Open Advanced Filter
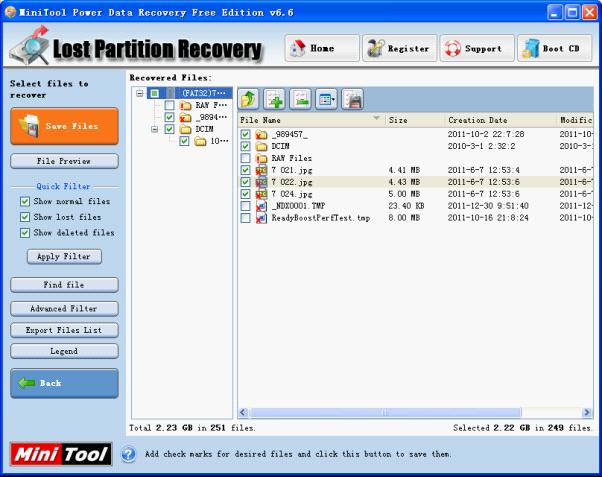602x477 pixels. coord(64,308)
